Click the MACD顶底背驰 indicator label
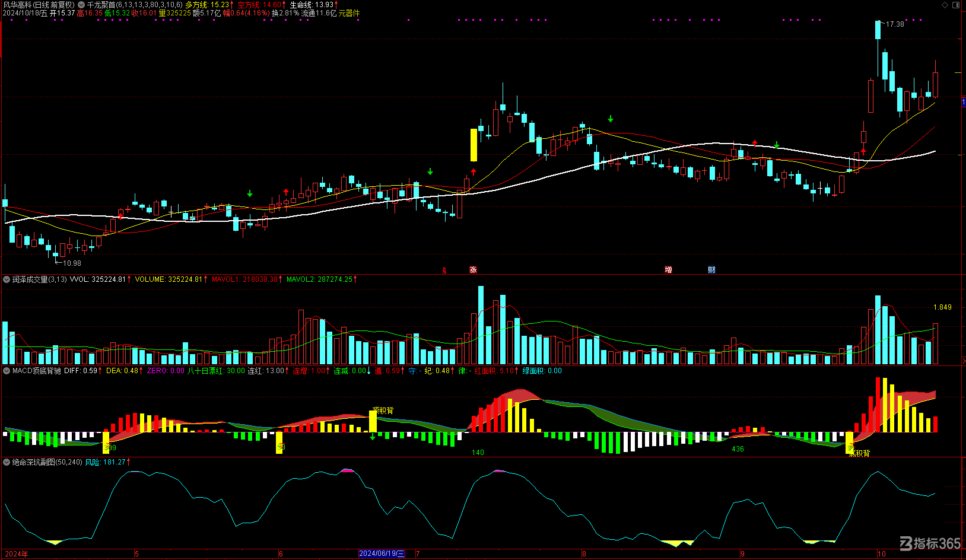 pos(36,371)
